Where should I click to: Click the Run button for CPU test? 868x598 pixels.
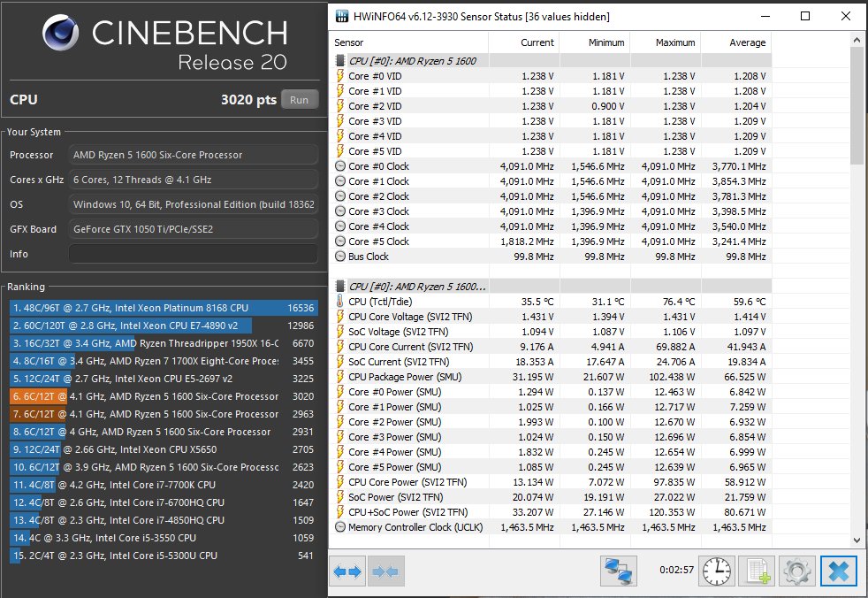pyautogui.click(x=300, y=100)
